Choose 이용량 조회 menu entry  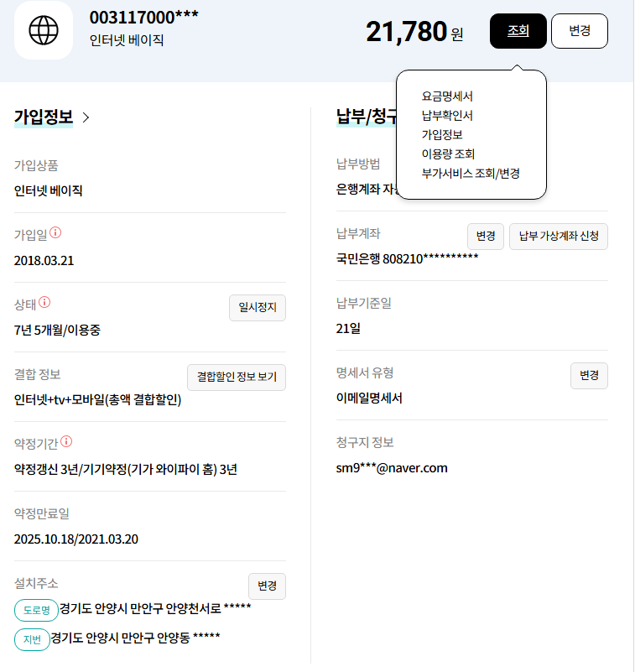point(448,154)
